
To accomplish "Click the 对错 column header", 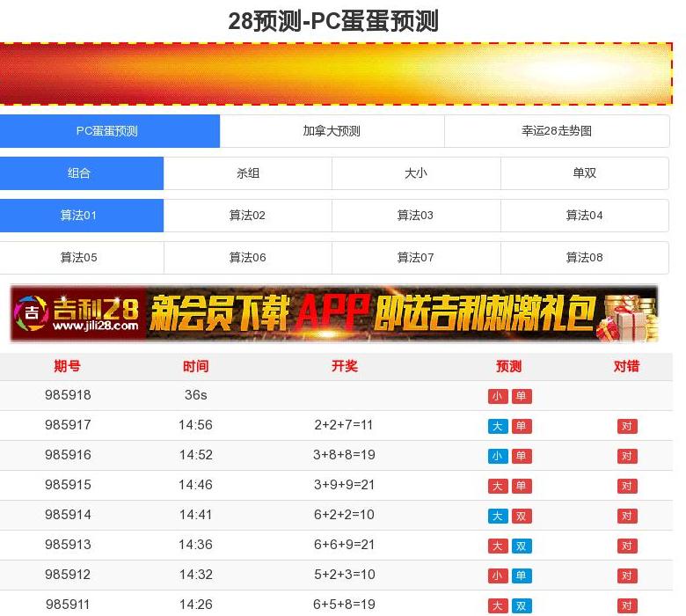I will 626,366.
